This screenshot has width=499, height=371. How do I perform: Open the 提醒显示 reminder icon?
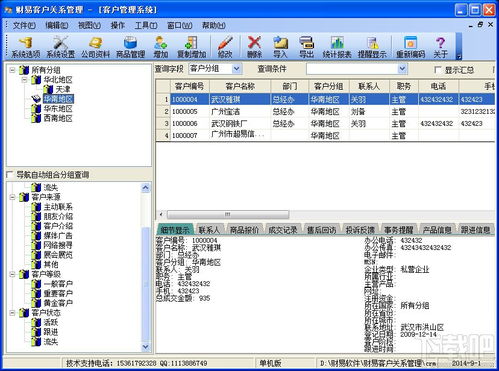[372, 47]
